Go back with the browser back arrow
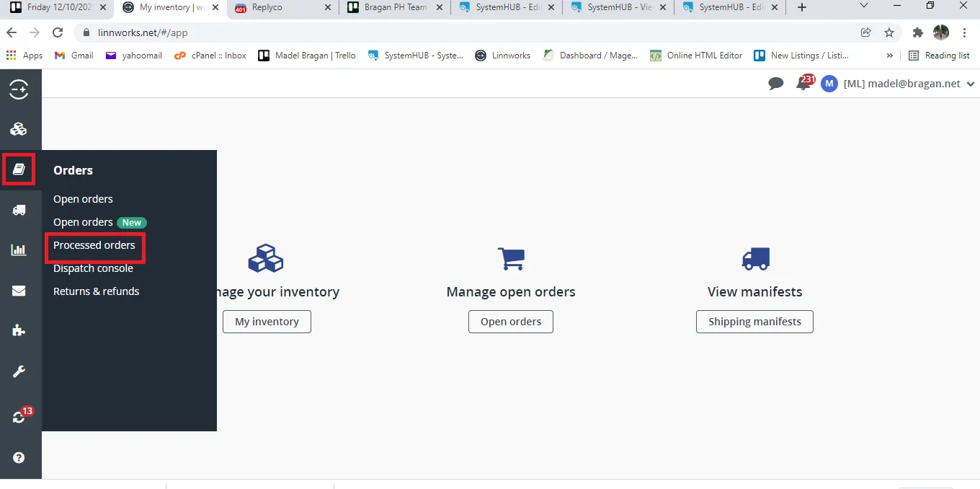 point(12,32)
